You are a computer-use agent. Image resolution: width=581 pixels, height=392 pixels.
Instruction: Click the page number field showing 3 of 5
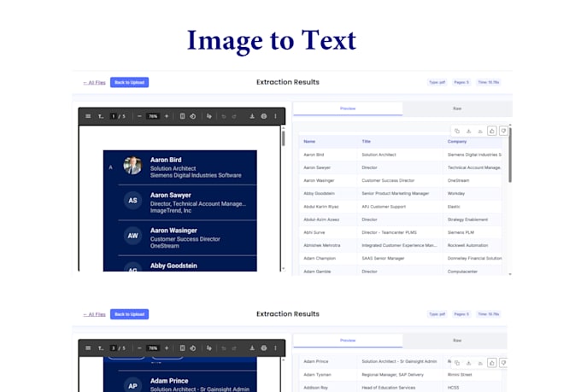point(113,348)
